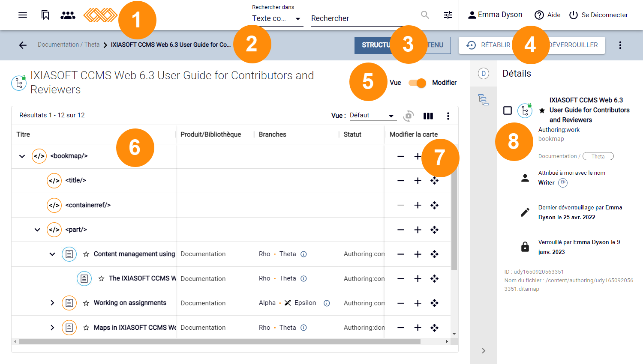This screenshot has height=364, width=643.
Task: Click the horizontal scrollbar of the table
Action: (219, 342)
